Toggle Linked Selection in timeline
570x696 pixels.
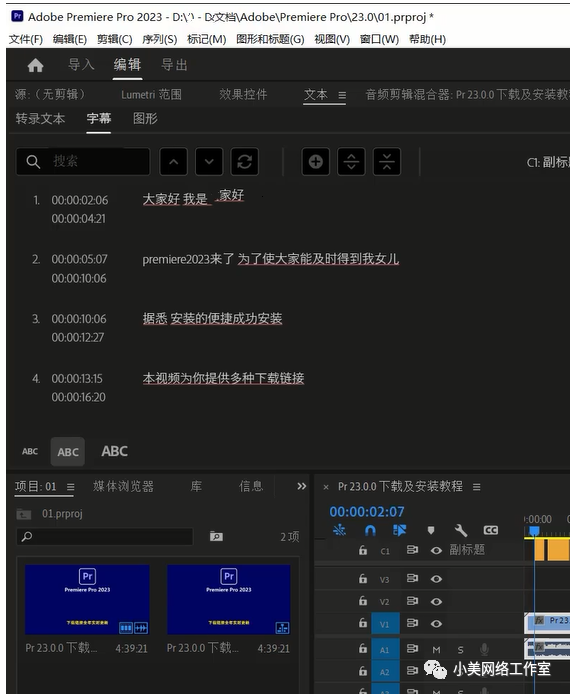(399, 530)
